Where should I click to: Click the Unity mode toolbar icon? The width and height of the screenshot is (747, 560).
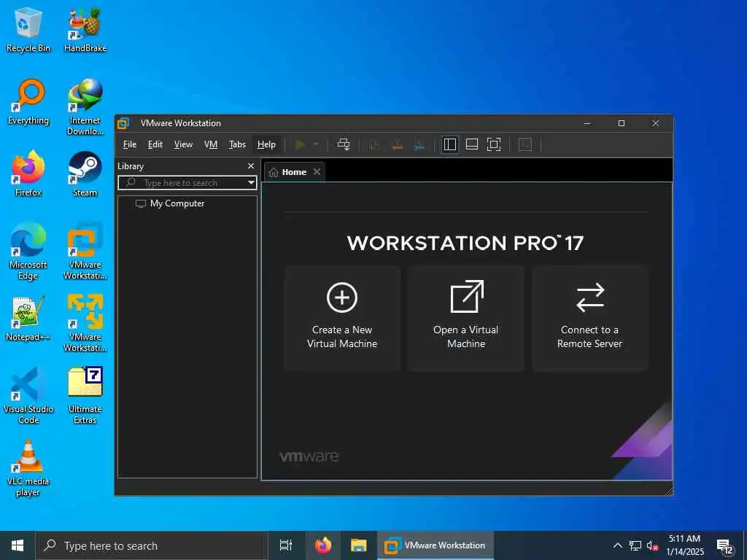[x=525, y=144]
